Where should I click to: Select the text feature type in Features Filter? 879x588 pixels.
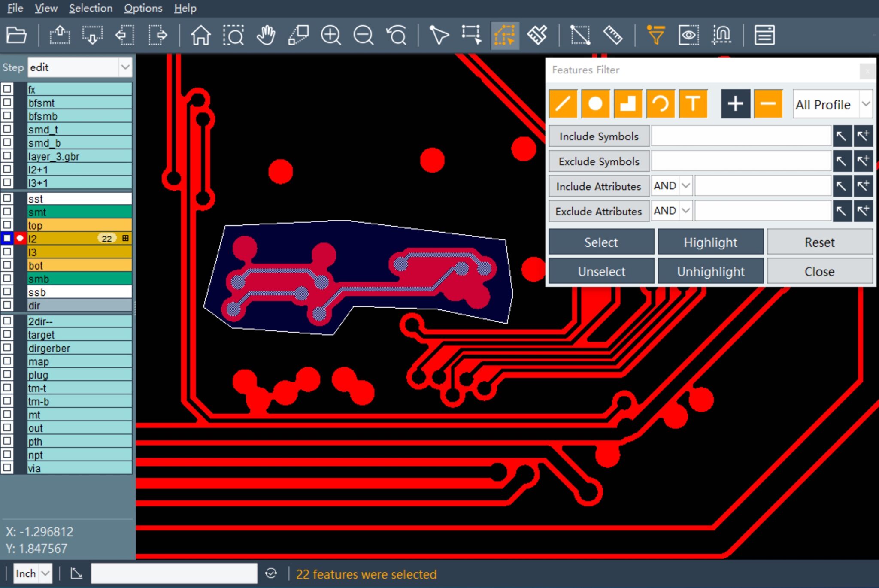694,103
